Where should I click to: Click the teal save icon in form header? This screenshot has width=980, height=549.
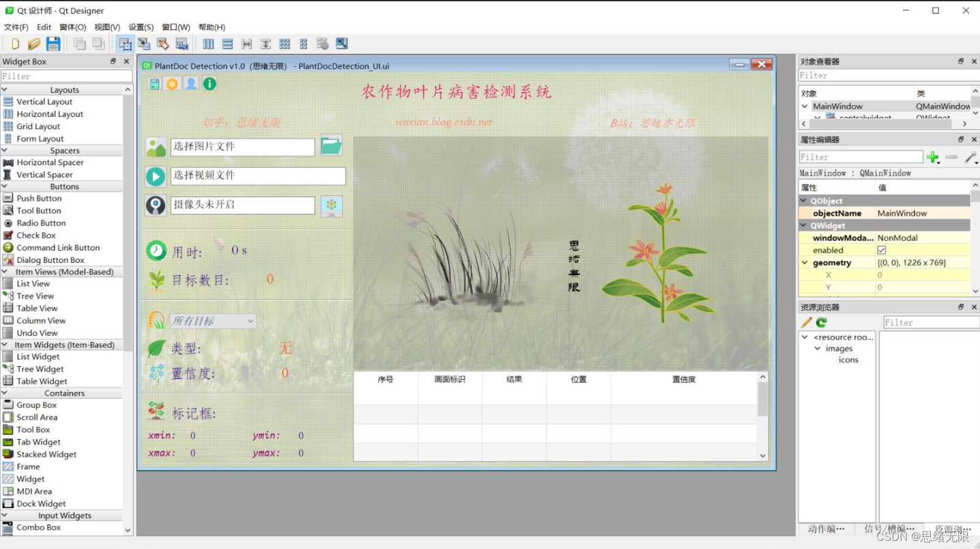point(155,84)
